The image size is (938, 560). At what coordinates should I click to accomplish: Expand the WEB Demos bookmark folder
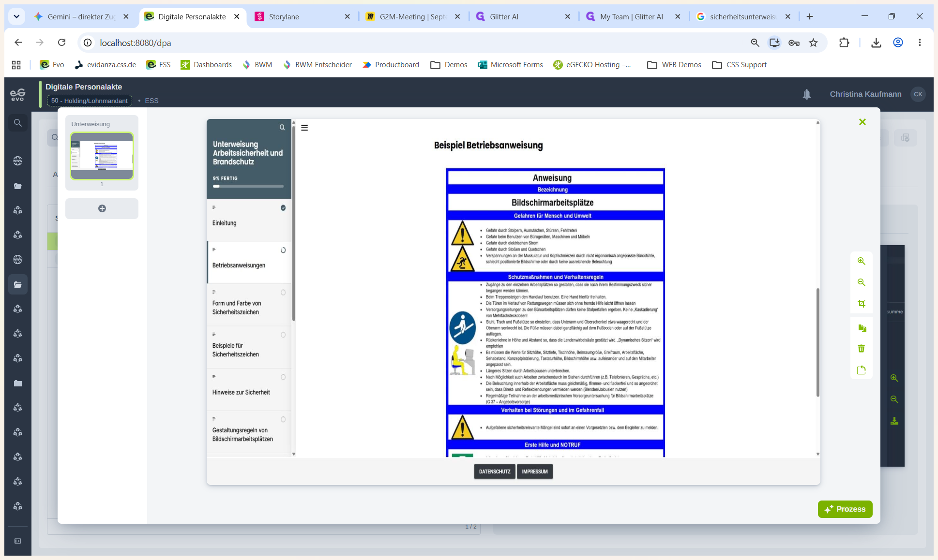tap(674, 65)
